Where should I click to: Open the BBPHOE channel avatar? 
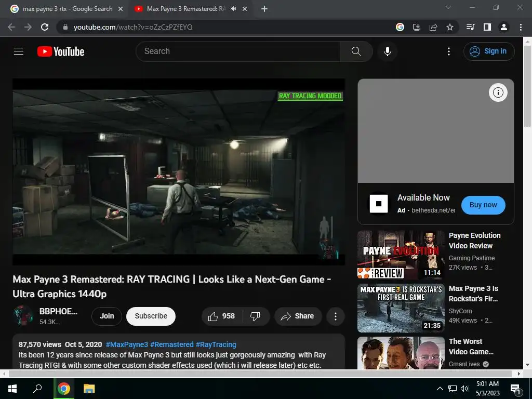(23, 316)
